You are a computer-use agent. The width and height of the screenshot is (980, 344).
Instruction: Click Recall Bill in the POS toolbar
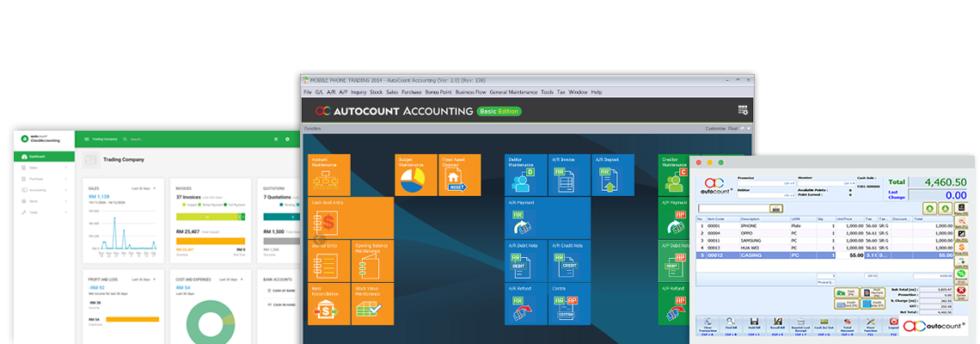[x=777, y=326]
